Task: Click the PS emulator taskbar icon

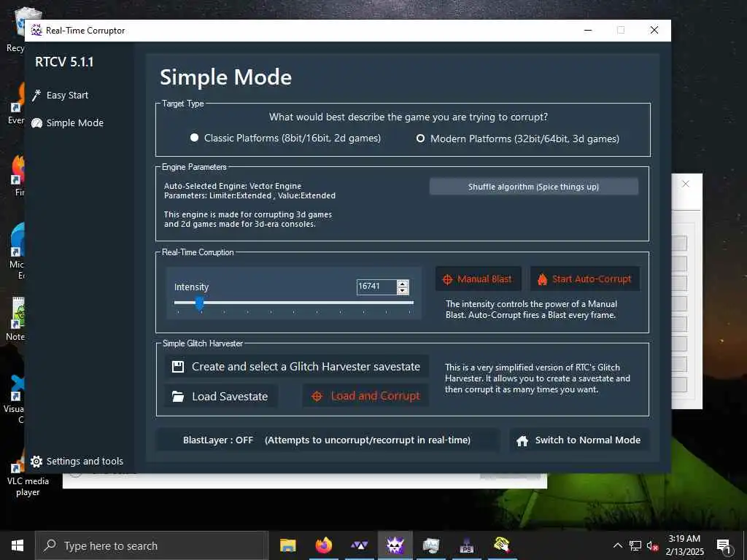Action: pos(466,545)
